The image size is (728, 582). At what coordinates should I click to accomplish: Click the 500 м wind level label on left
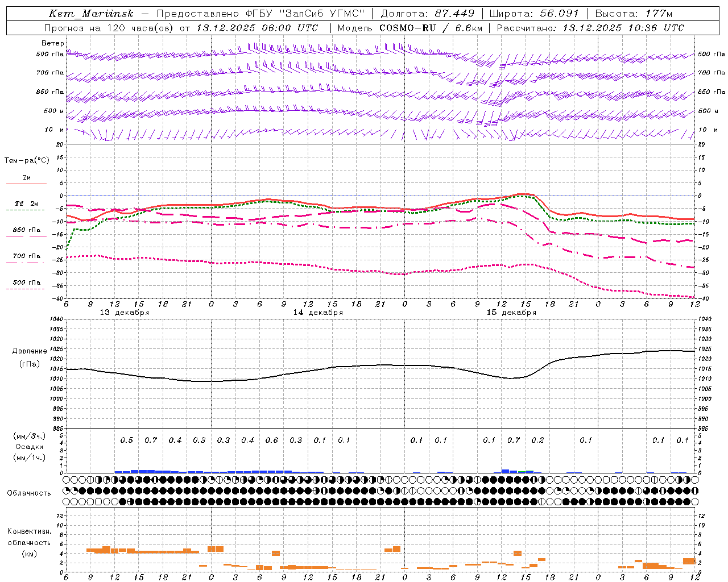[x=54, y=111]
